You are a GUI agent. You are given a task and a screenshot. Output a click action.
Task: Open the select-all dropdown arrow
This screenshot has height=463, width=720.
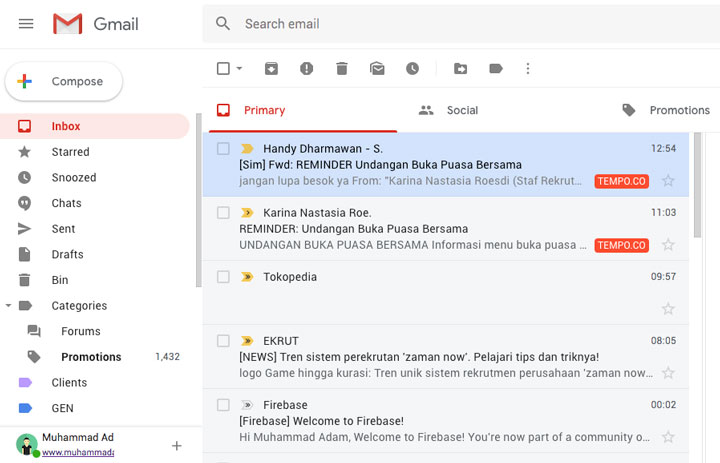click(x=239, y=68)
